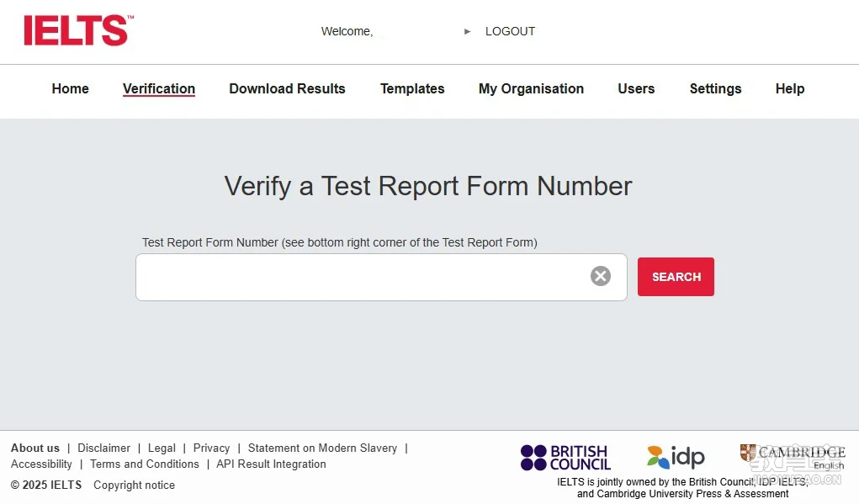Go to Download Results

coord(287,88)
